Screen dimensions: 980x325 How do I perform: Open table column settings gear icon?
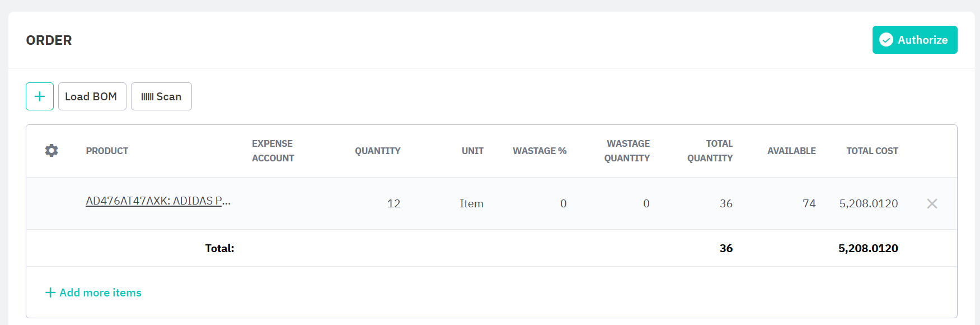(51, 151)
